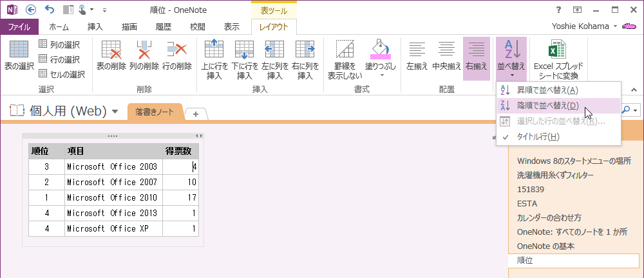The image size is (644, 278).
Task: Open Ribbon Display Options button
Action: click(x=577, y=10)
